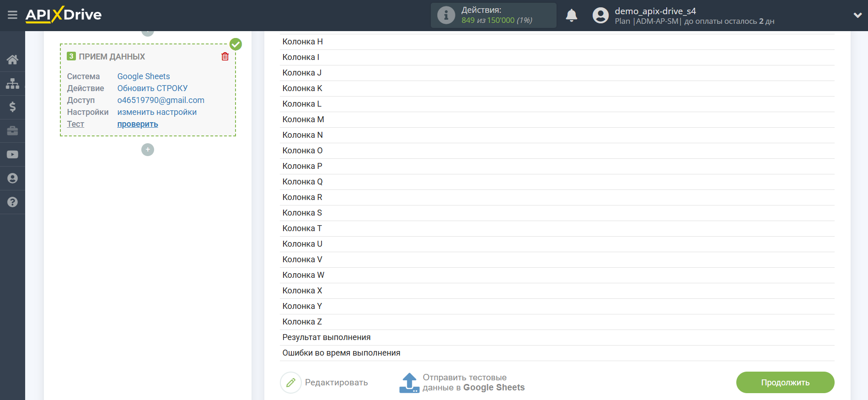Go to Home in sidebar
The height and width of the screenshot is (400, 868).
point(12,59)
